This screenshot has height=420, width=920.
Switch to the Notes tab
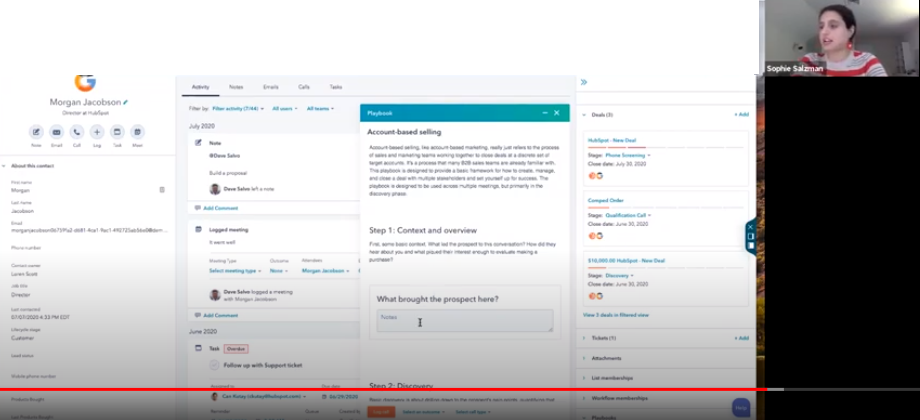(236, 87)
